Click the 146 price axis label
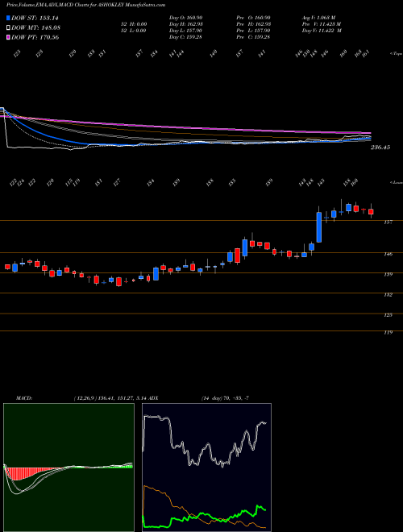 [388, 254]
